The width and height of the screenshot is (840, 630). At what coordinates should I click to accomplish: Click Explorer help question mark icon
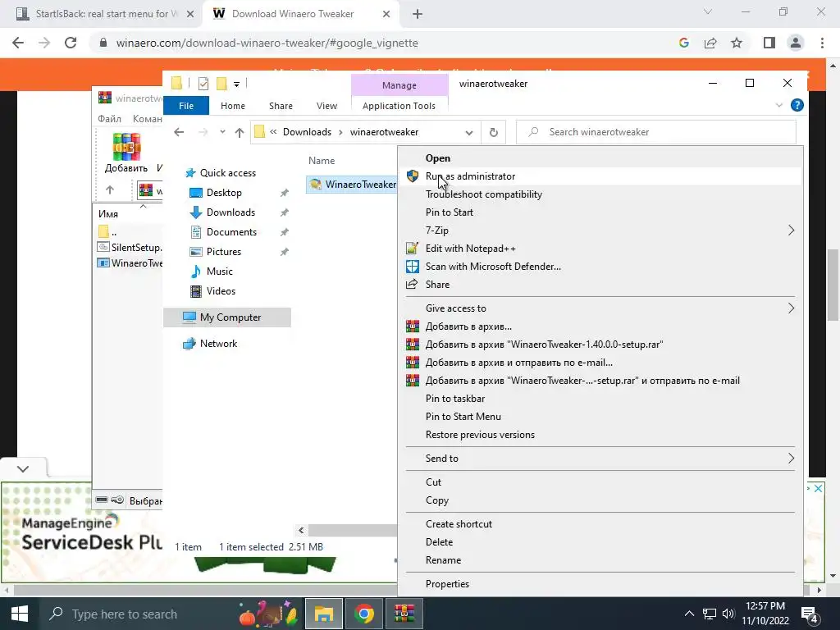(x=797, y=105)
